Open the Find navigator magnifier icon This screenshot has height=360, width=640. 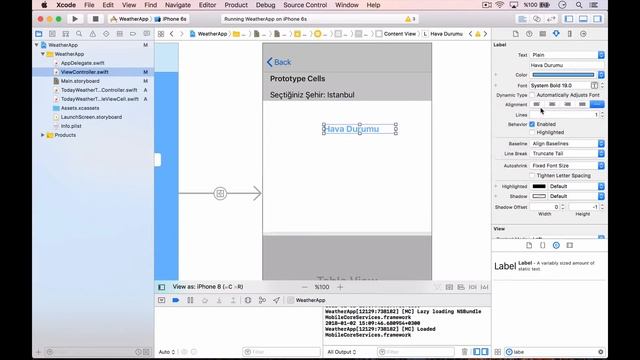pyautogui.click(x=79, y=34)
